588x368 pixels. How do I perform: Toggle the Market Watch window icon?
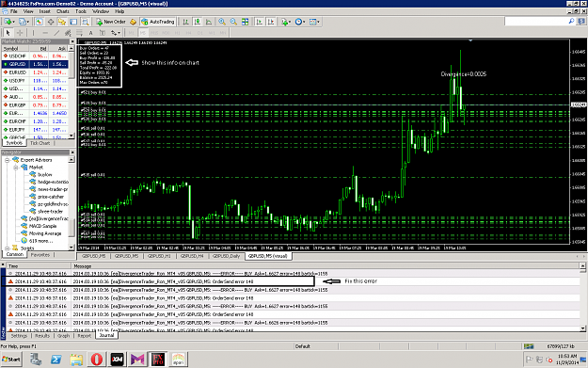[39, 22]
